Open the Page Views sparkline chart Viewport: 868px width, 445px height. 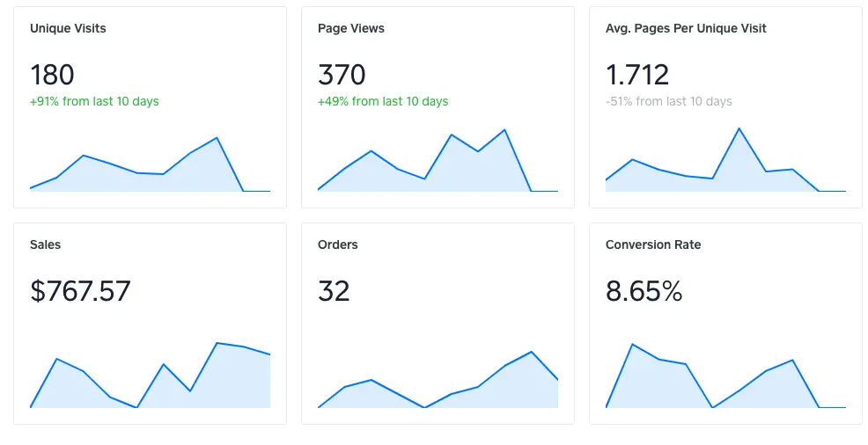coord(438,160)
